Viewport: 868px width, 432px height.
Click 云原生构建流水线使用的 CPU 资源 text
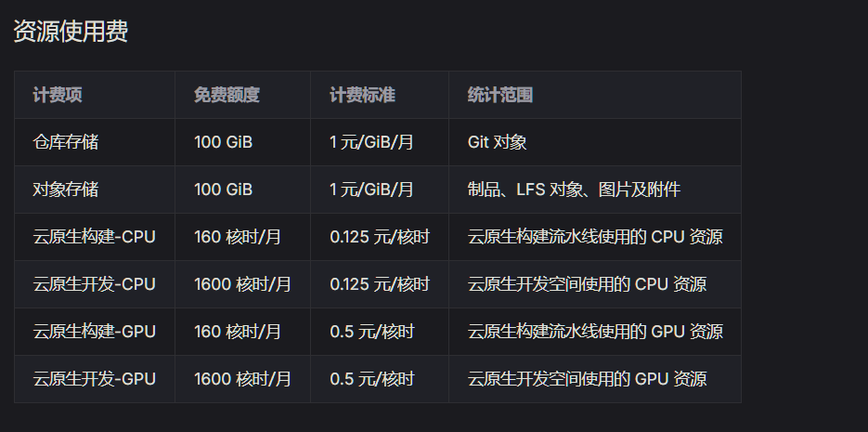click(595, 237)
